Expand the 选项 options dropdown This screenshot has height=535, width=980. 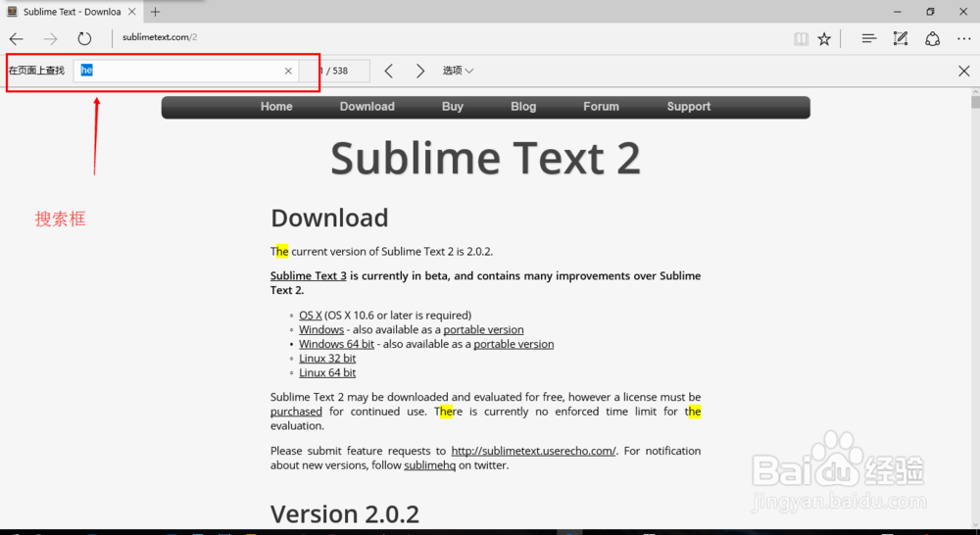[x=458, y=71]
